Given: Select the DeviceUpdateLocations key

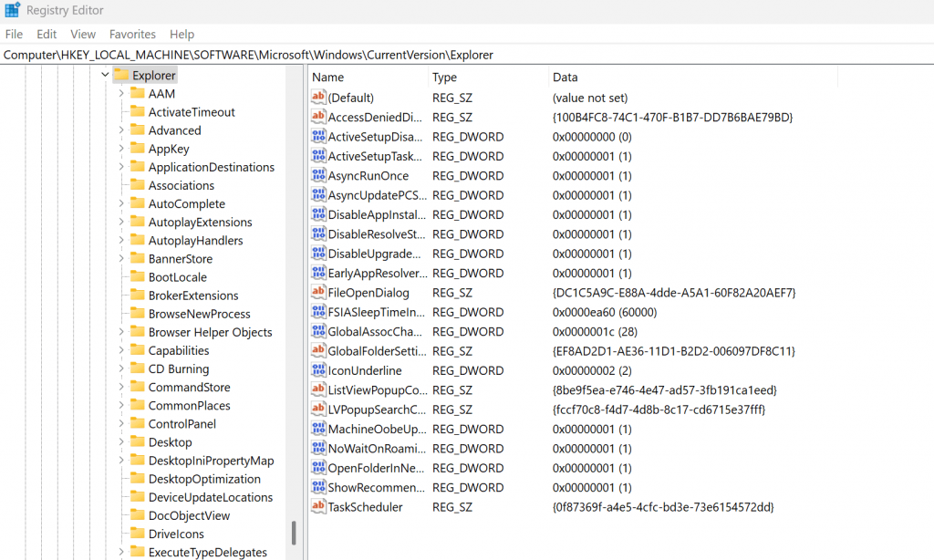Looking at the screenshot, I should 211,497.
